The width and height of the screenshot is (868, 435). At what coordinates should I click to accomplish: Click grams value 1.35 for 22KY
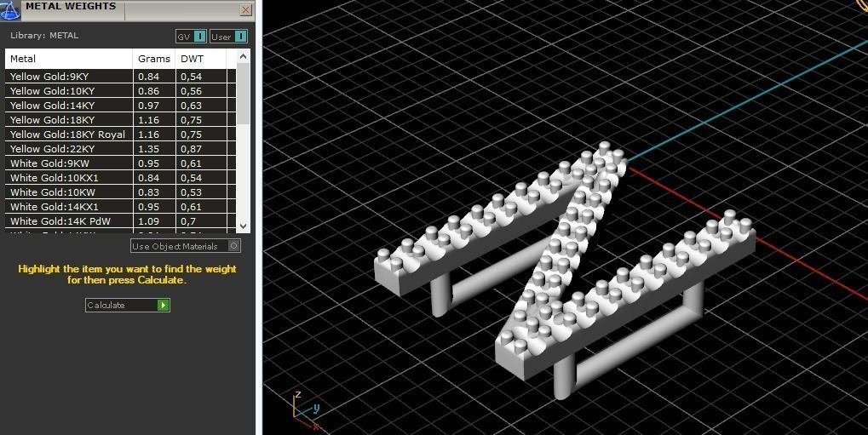pyautogui.click(x=148, y=149)
